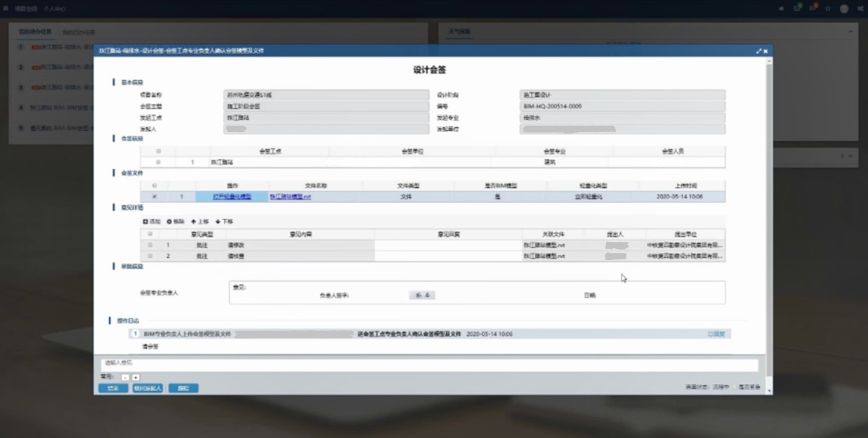Viewport: 868px width, 438px height.
Task: Uncheck the checkbox of the 会签文件 row 1
Action: click(x=154, y=197)
